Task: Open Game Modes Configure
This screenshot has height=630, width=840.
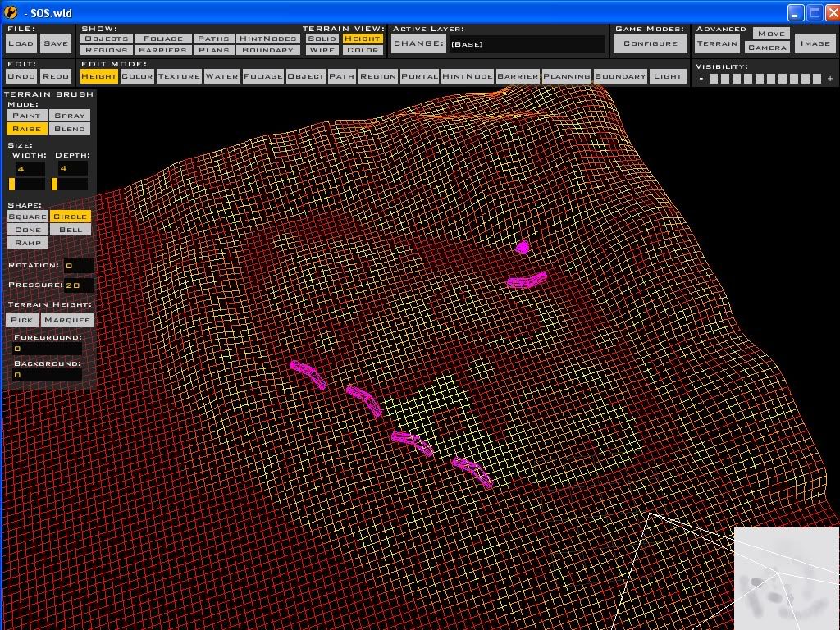Action: coord(651,44)
